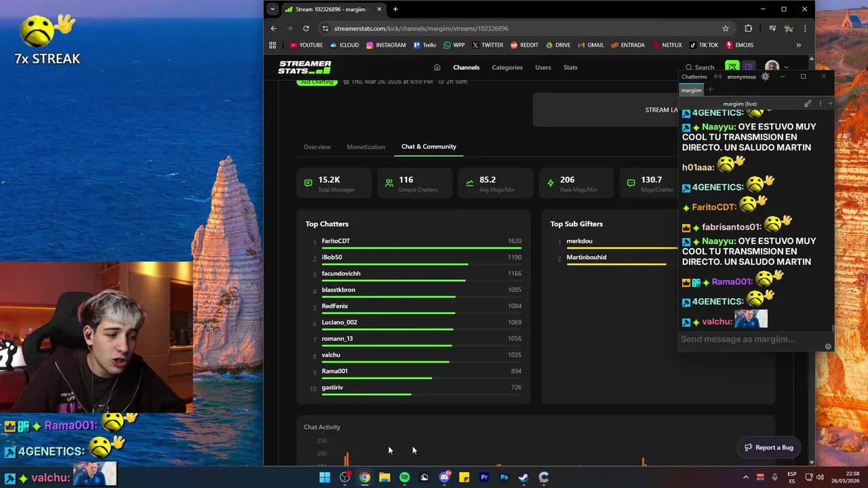This screenshot has height=488, width=868.
Task: Open a new browser tab
Action: pyautogui.click(x=395, y=9)
